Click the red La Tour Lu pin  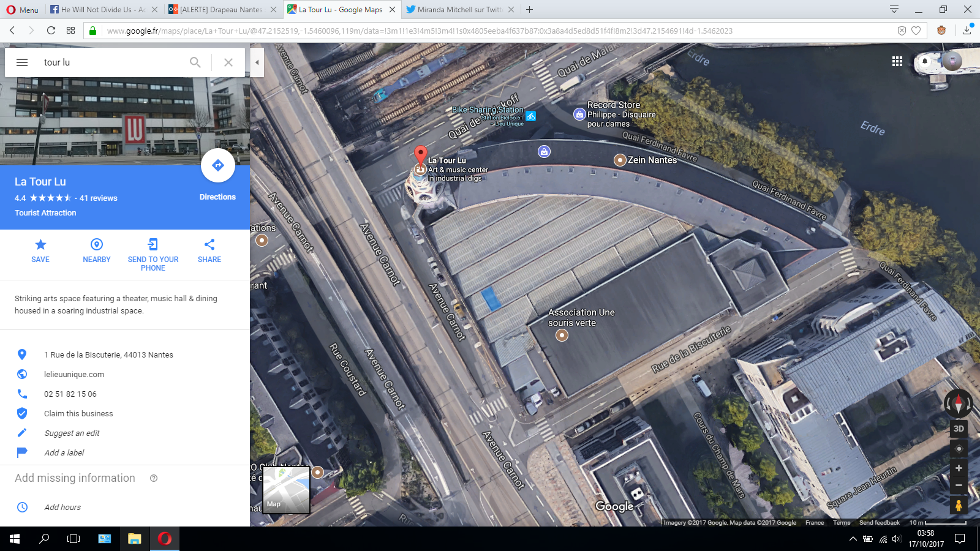[x=420, y=156]
